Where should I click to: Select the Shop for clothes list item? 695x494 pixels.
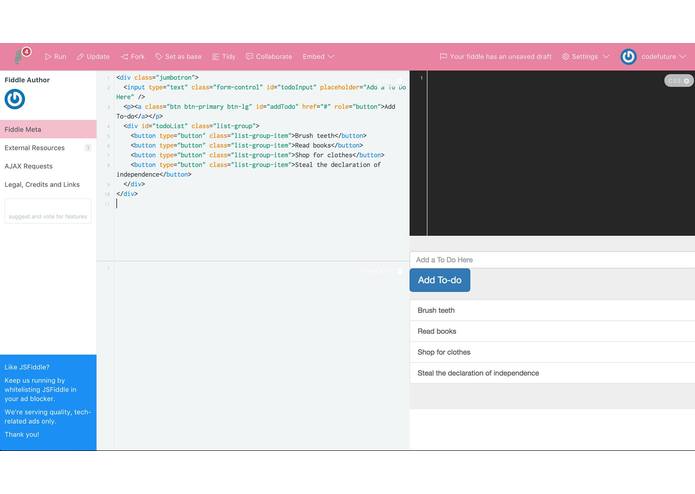pos(552,352)
